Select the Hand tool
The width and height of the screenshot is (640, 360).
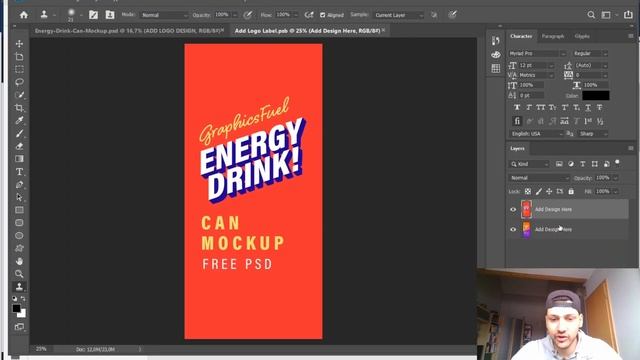pos(19,261)
